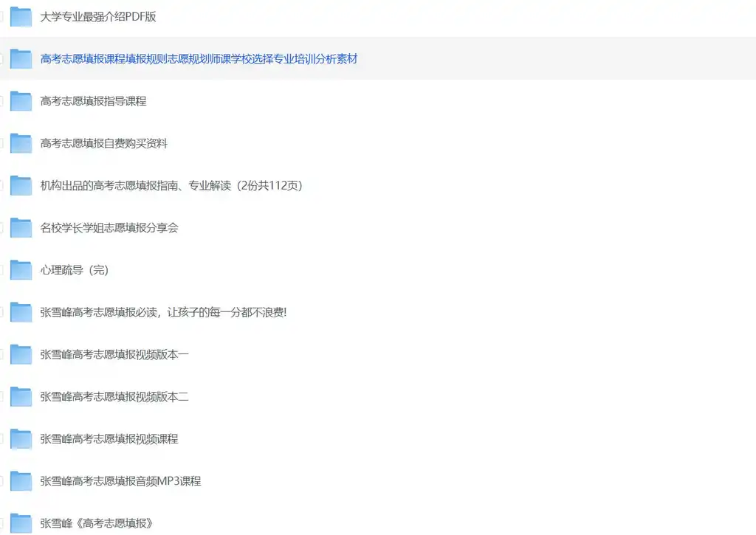Open folder name 心理疏导（完）
756x535 pixels.
[x=75, y=270]
